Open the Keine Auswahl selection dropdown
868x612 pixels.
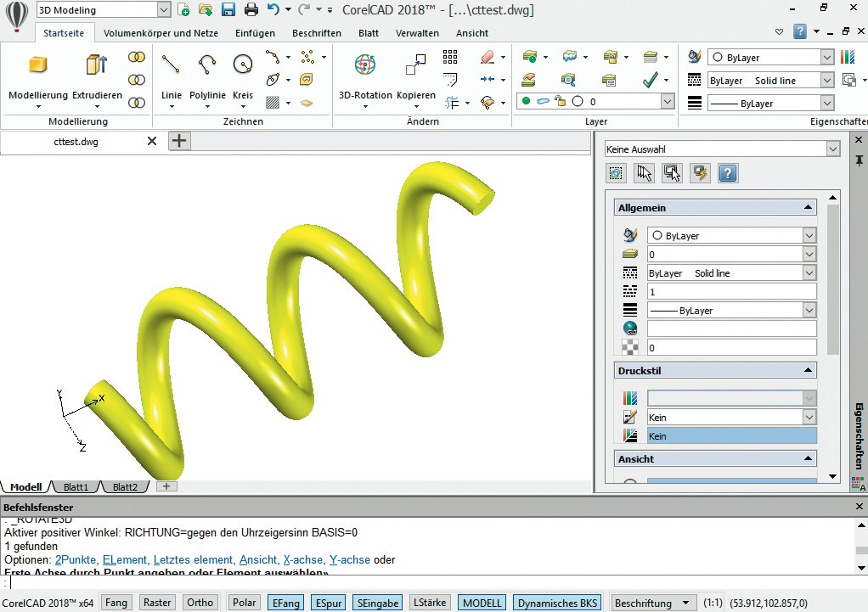(x=832, y=149)
